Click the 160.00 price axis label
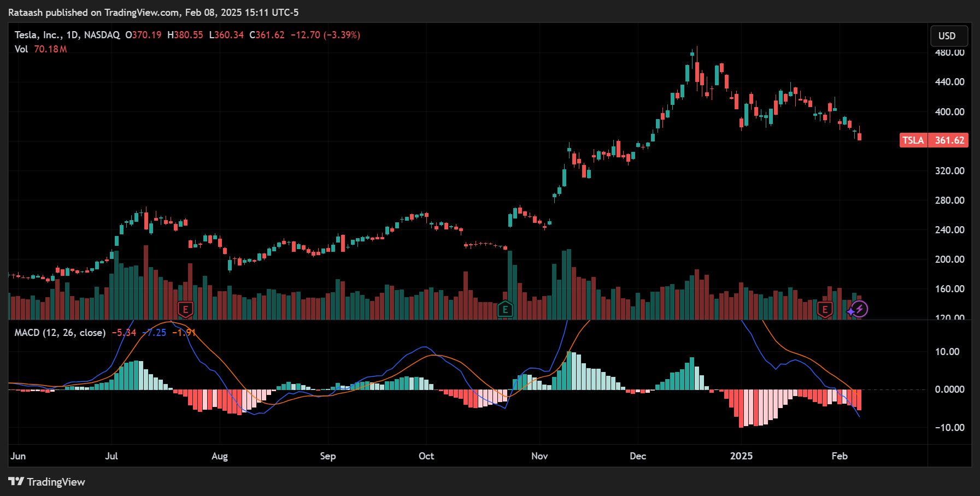The image size is (980, 496). pos(949,289)
